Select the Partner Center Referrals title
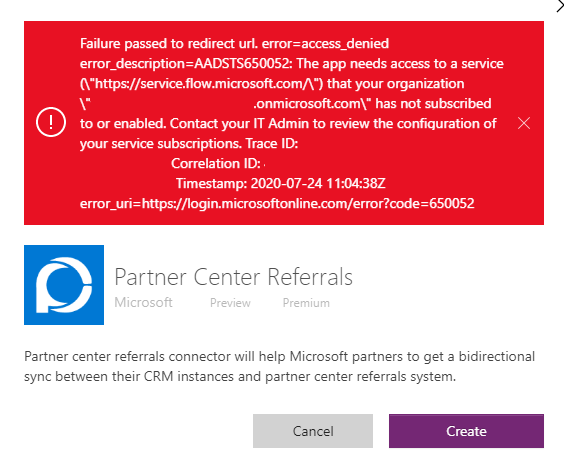The image size is (564, 455). pyautogui.click(x=233, y=277)
